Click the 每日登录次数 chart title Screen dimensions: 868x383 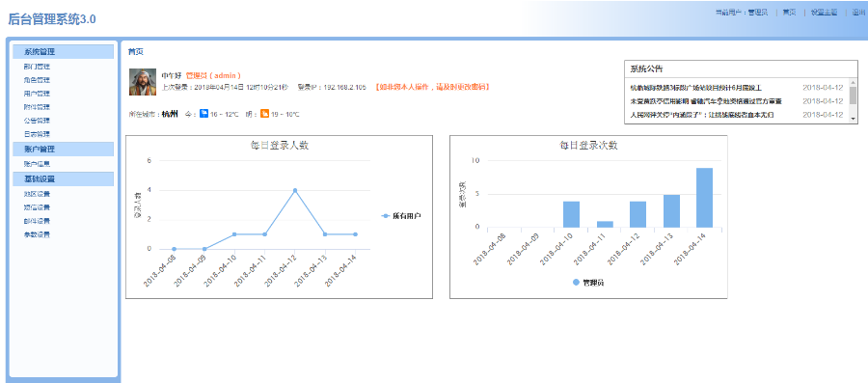coord(588,146)
